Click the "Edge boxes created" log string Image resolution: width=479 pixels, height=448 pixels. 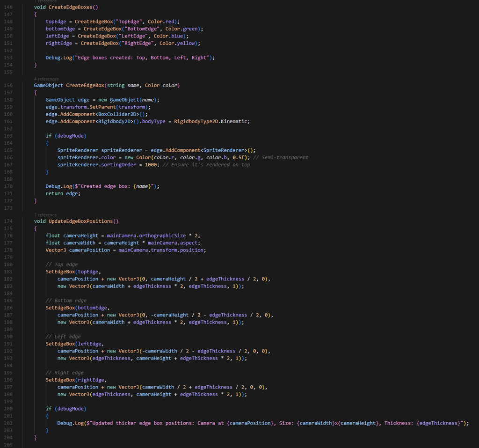[142, 58]
